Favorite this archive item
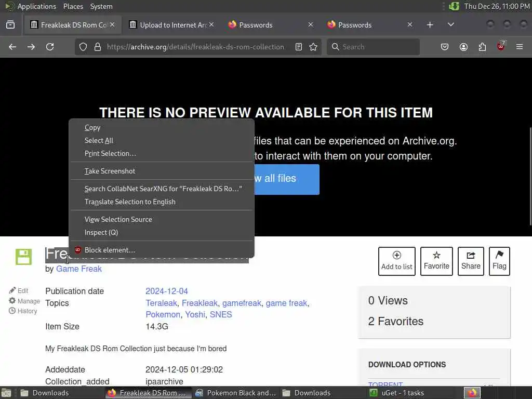Screen dimensions: 532x399 pyautogui.click(x=436, y=261)
